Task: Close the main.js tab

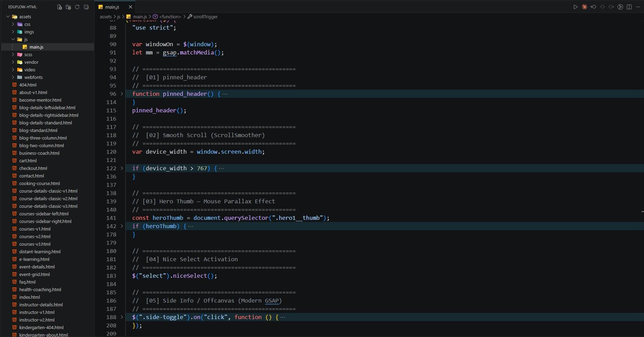Action: click(x=130, y=7)
